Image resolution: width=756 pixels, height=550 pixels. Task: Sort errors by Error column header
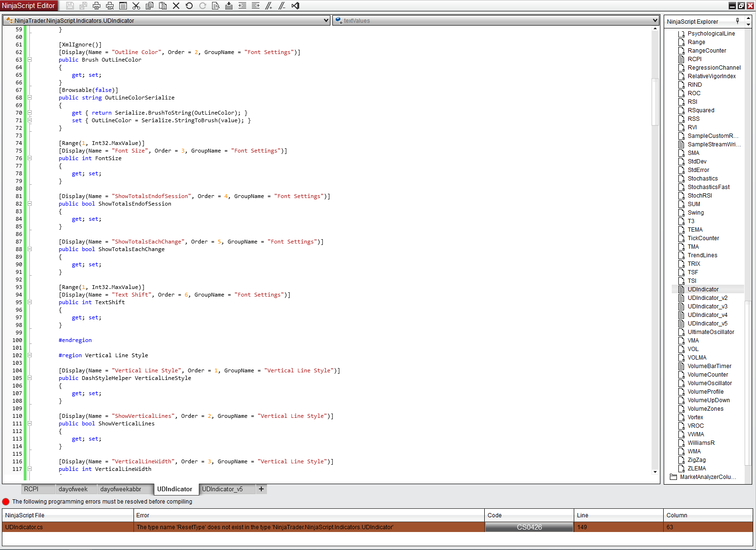pos(309,515)
